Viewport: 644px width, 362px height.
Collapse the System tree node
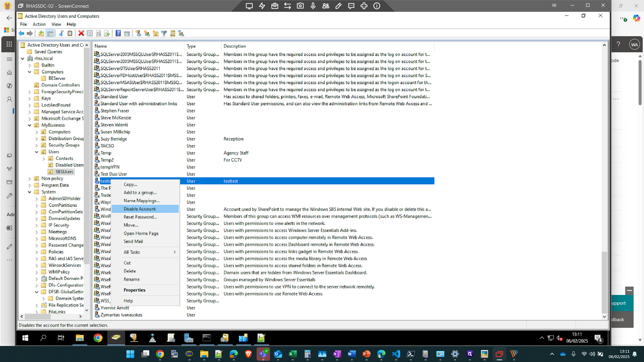(30, 192)
